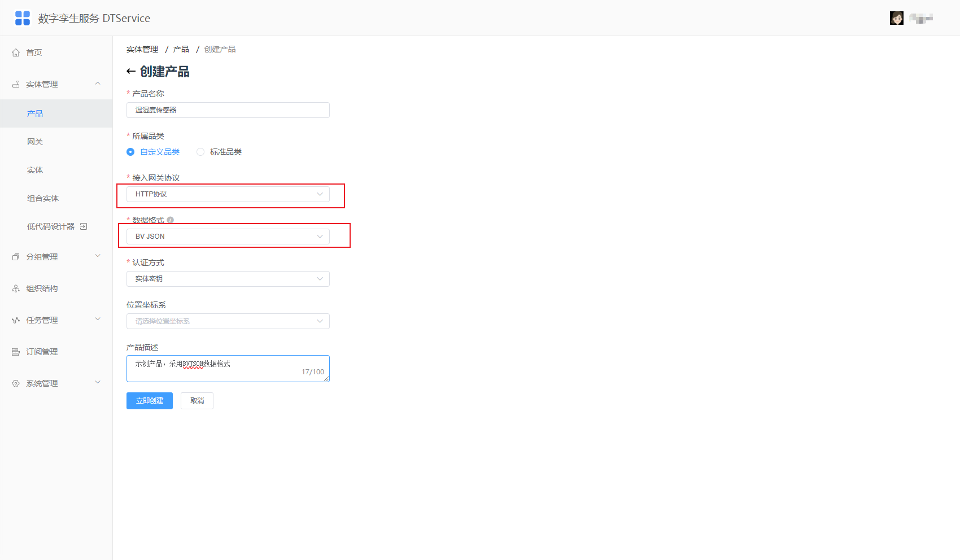This screenshot has width=960, height=560.
Task: Select the 标准品类 radio button
Action: point(200,152)
